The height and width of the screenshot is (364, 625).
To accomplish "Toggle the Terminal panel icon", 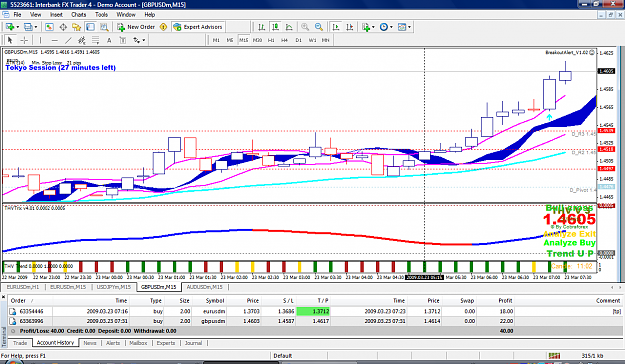I will pos(90,27).
